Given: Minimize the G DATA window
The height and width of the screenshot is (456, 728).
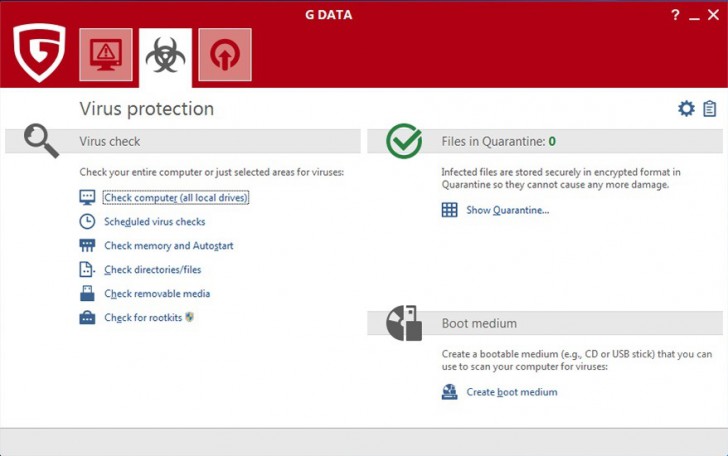Looking at the screenshot, I should pos(694,18).
